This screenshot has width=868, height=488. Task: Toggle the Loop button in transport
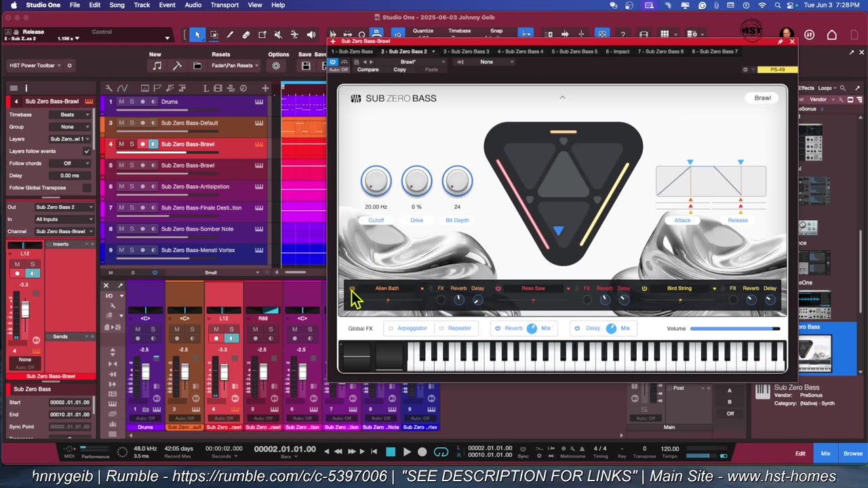[441, 452]
